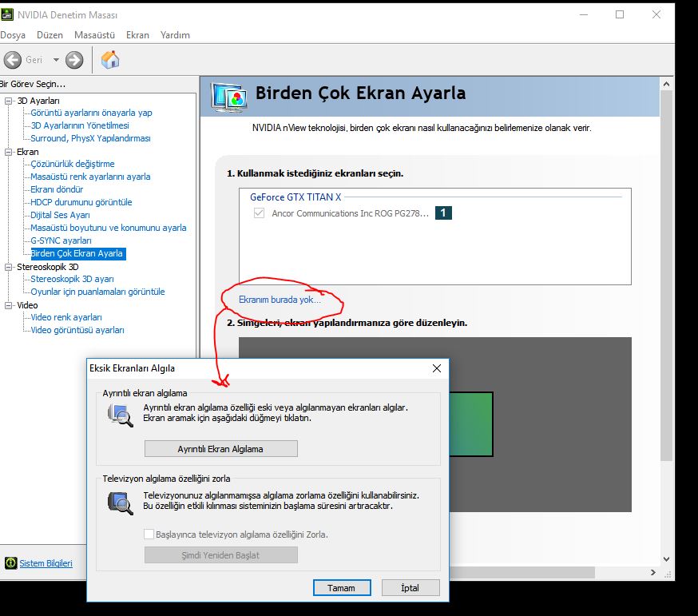Toggle the Ancor Communications ROG PG278 checkbox
The image size is (698, 616).
[x=259, y=213]
